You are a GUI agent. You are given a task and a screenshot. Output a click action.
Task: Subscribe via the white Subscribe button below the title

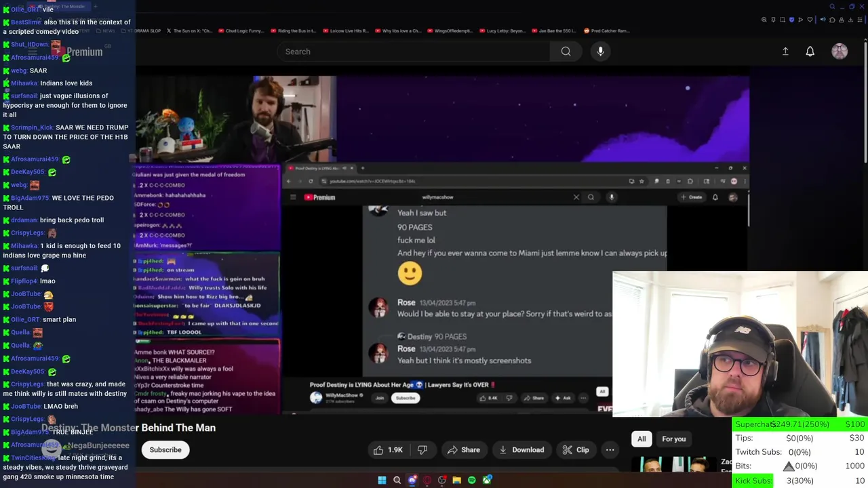point(165,450)
